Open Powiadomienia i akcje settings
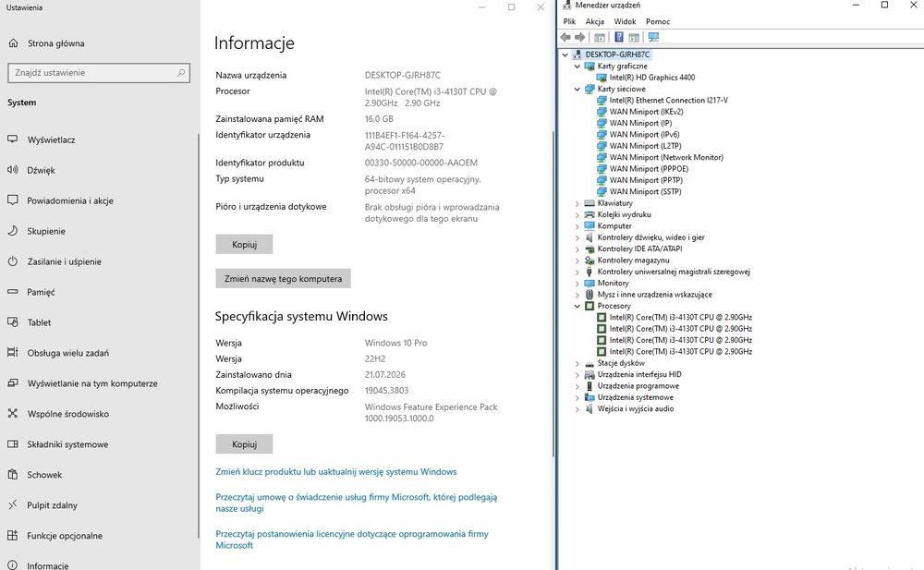The height and width of the screenshot is (570, 924). pos(70,200)
